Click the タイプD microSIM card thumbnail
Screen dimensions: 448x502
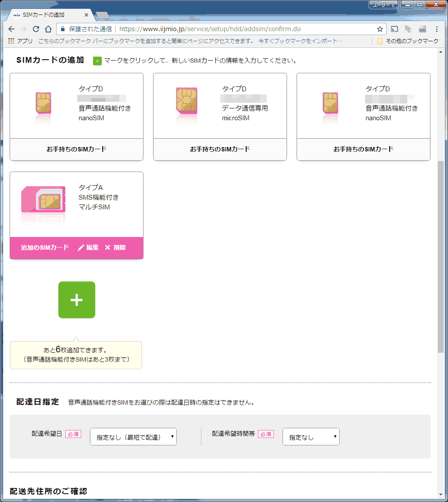coord(186,105)
